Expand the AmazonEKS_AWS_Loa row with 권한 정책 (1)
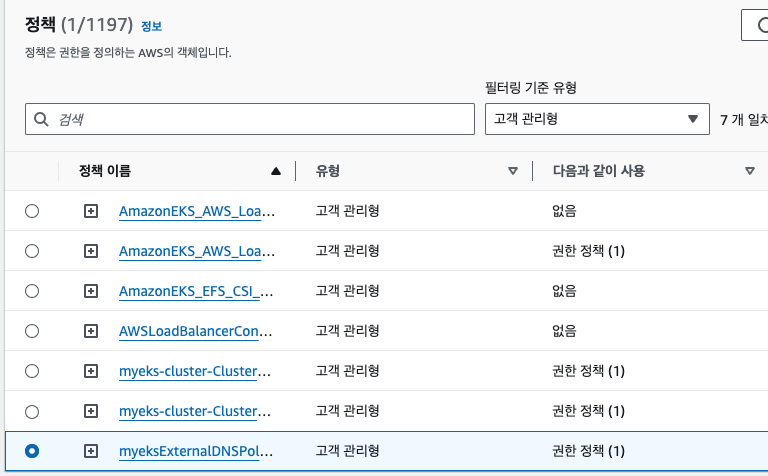Image resolution: width=768 pixels, height=476 pixels. 91,251
